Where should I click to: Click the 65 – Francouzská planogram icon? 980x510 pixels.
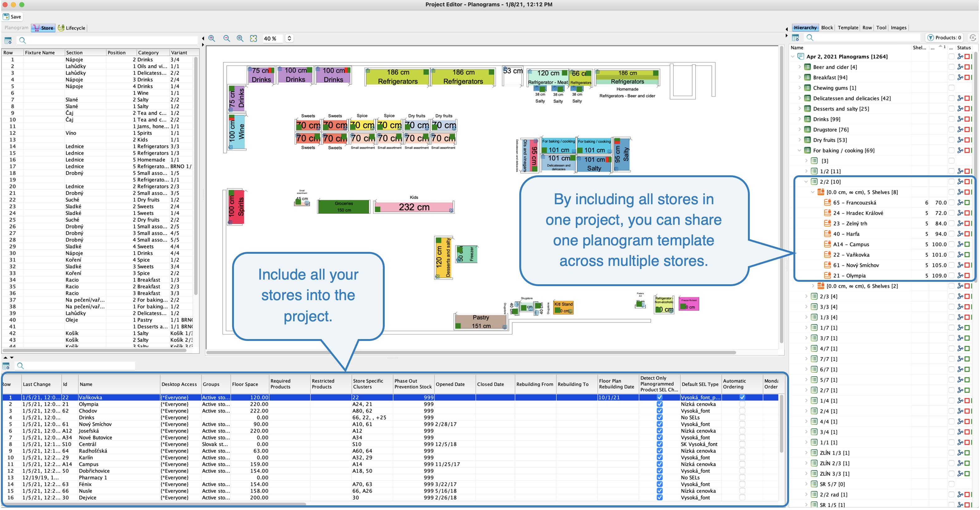[827, 203]
